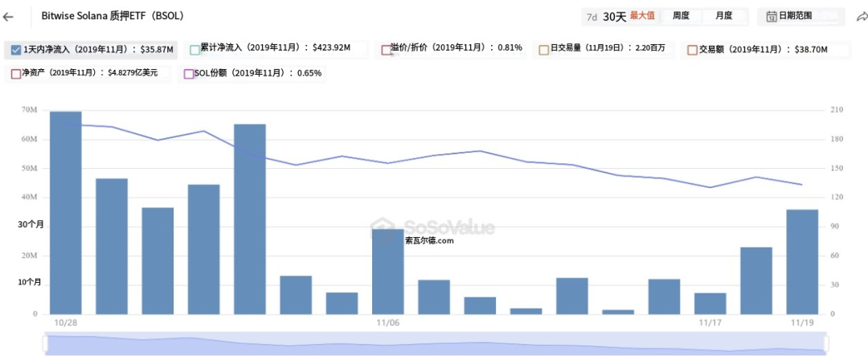Screen dimensions: 868x356
Task: Show the 净资产 series
Action: (x=16, y=74)
